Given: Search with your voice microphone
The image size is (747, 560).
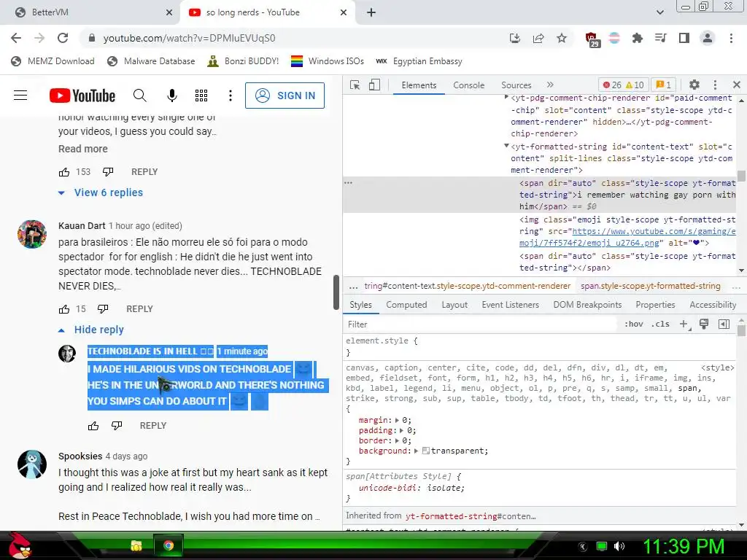Looking at the screenshot, I should click(172, 96).
